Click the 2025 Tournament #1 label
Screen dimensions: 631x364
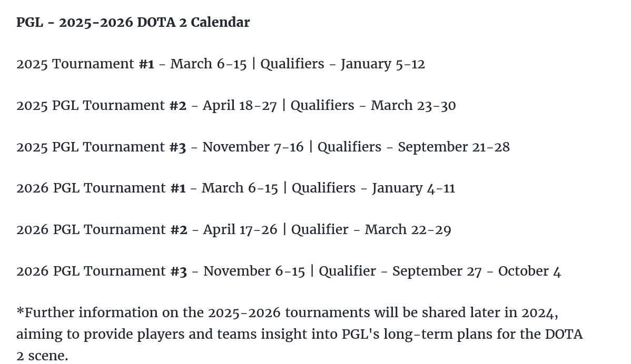point(85,64)
